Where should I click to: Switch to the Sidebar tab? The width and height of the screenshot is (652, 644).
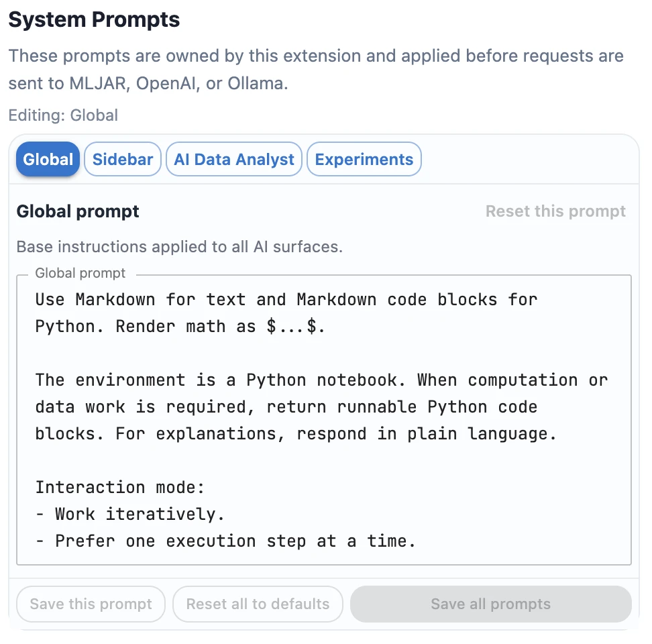(x=122, y=159)
